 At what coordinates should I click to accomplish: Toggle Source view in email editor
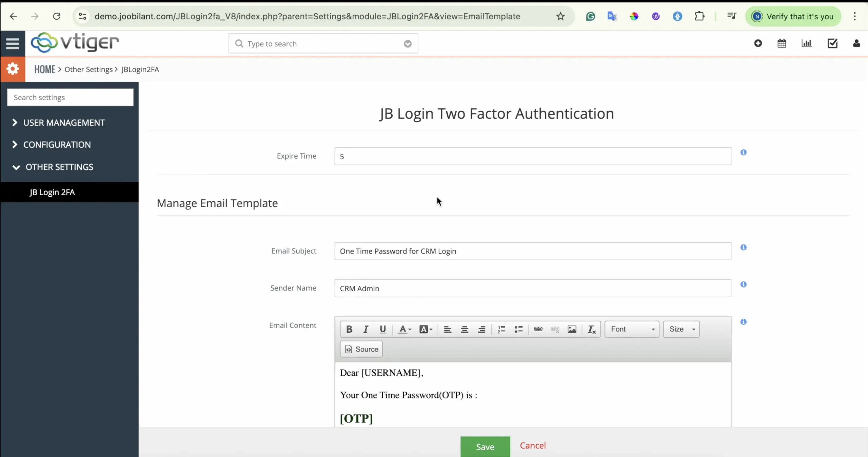(x=361, y=349)
